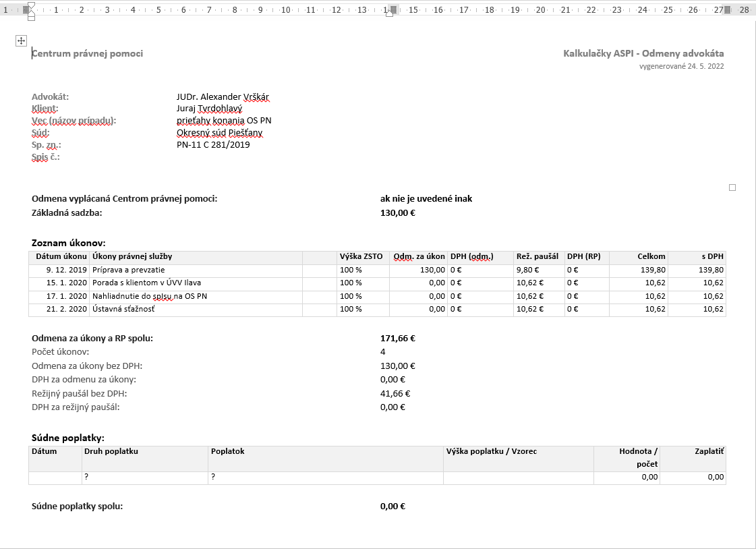Click the 'Zaplatiť' column header
This screenshot has height=549, width=756.
click(709, 451)
